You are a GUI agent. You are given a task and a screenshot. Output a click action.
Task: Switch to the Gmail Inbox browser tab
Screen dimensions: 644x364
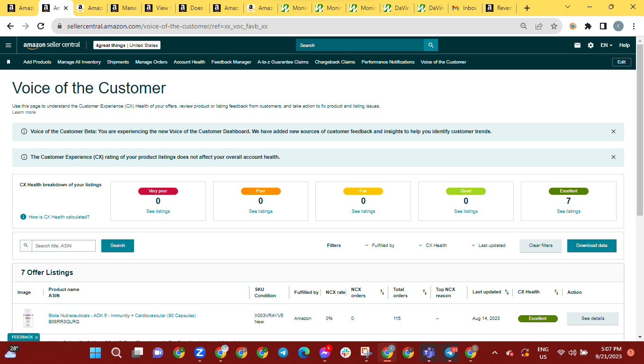point(464,8)
